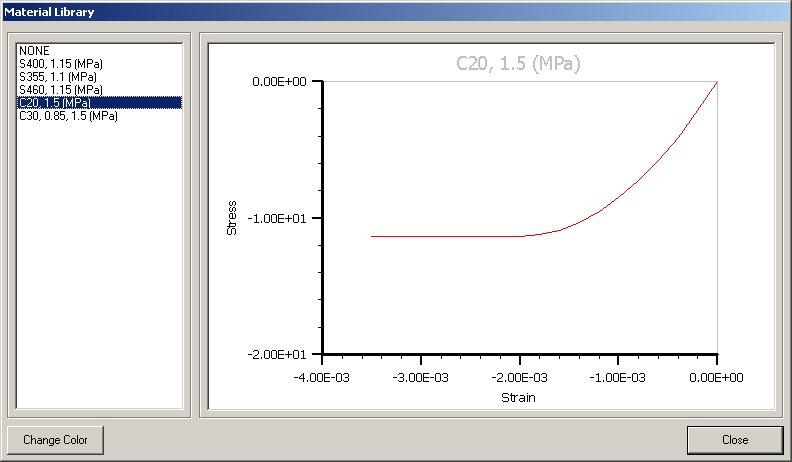Pick the S460, 1.15 (MPa) entry
Image resolution: width=792 pixels, height=462 pixels.
[x=59, y=89]
